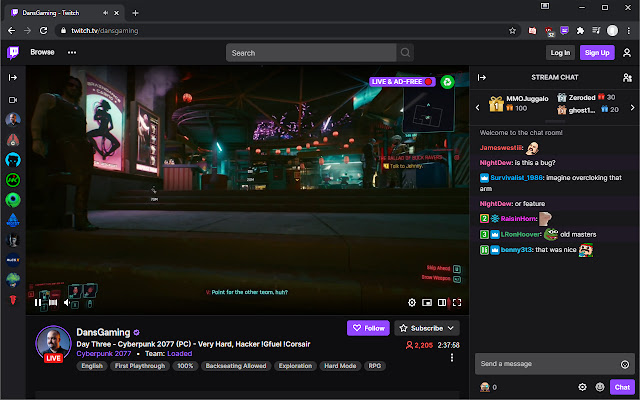Select the English tag

point(92,366)
